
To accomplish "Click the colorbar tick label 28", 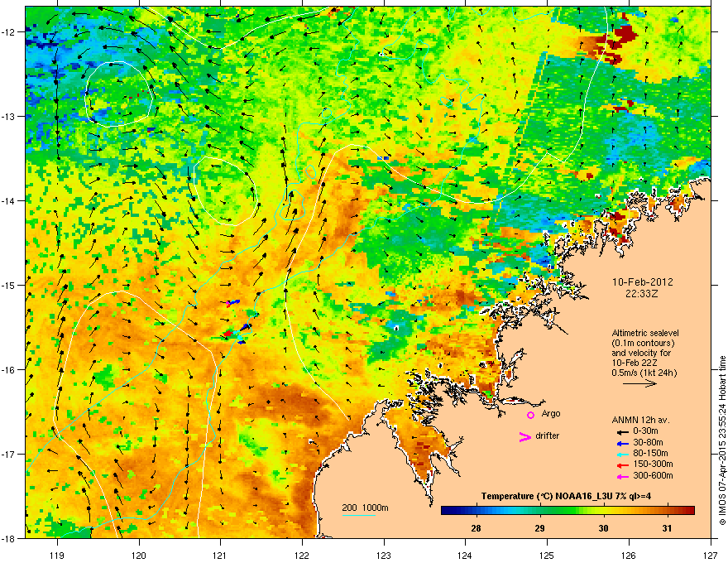I will (476, 528).
